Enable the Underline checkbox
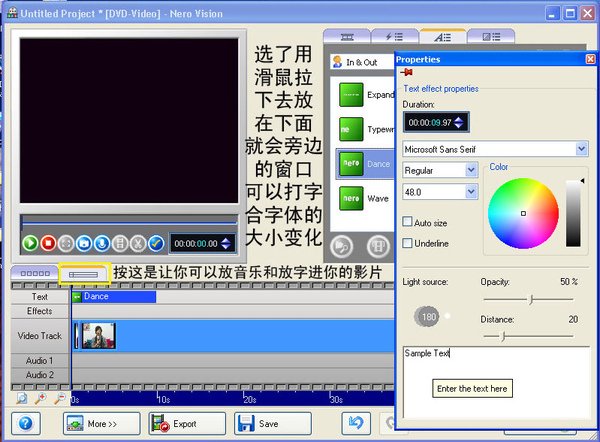 tap(408, 243)
